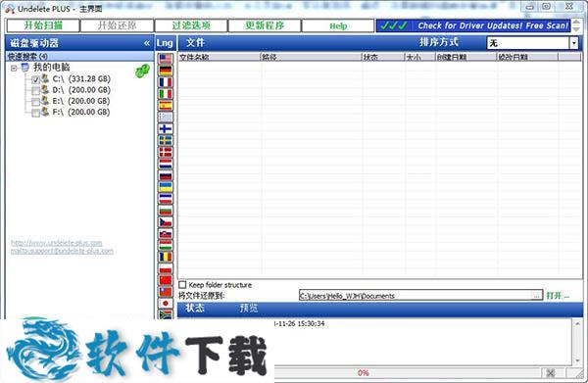Viewport: 588px width, 383px height.
Task: Click the 打开 link next to path
Action: tap(558, 295)
